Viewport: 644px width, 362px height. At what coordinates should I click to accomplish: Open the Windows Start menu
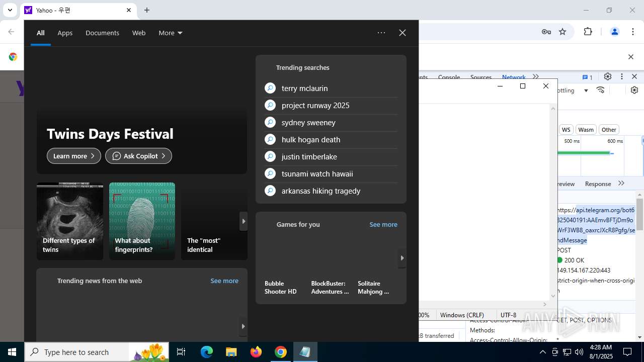coord(12,352)
